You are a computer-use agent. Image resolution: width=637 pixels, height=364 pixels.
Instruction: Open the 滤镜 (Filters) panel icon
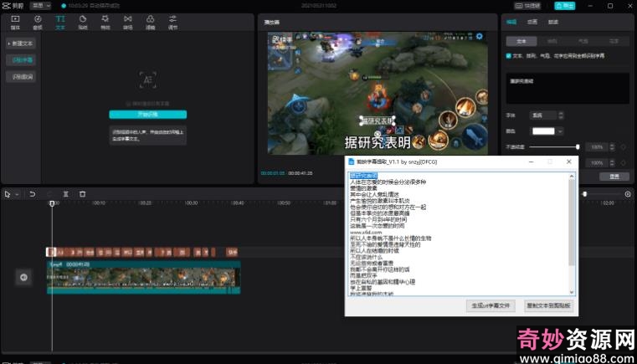[151, 21]
